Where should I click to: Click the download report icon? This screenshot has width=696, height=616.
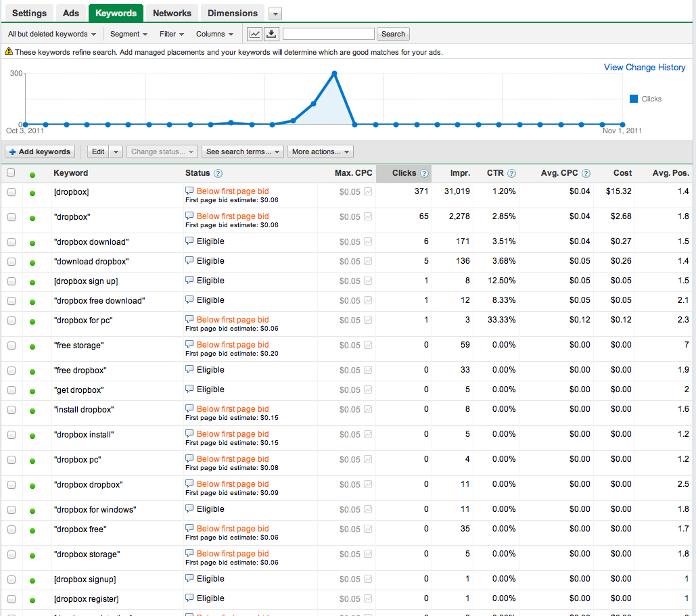tap(271, 34)
